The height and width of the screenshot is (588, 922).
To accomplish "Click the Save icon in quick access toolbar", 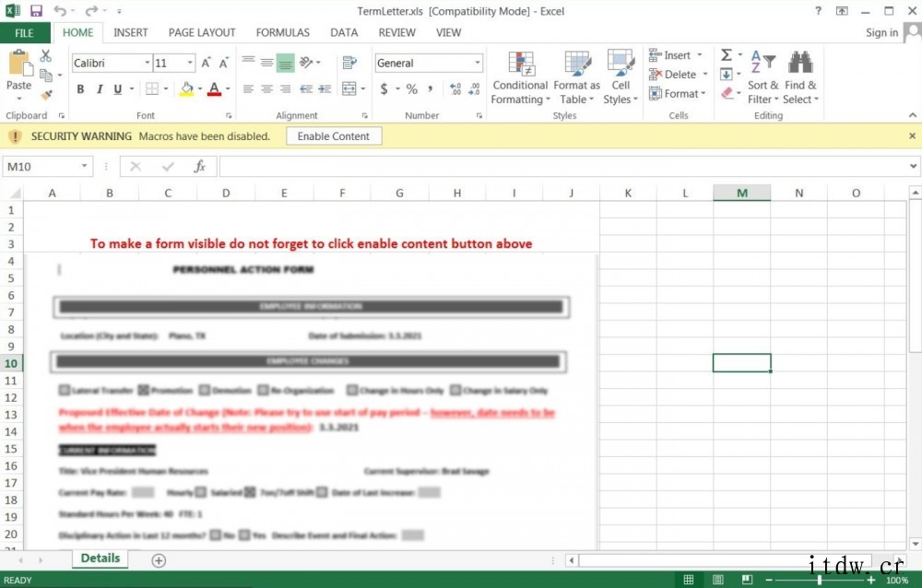I will click(x=36, y=10).
